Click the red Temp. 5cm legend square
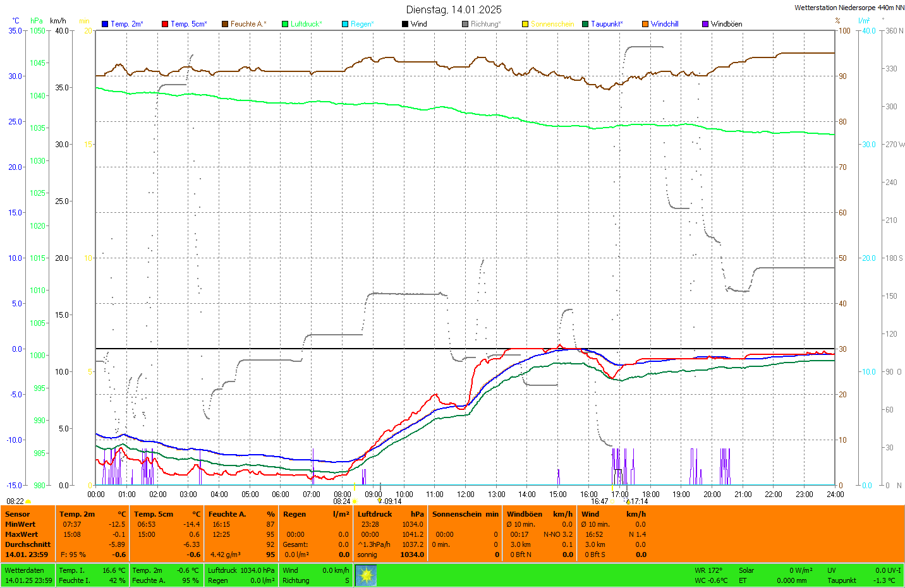 [x=165, y=24]
